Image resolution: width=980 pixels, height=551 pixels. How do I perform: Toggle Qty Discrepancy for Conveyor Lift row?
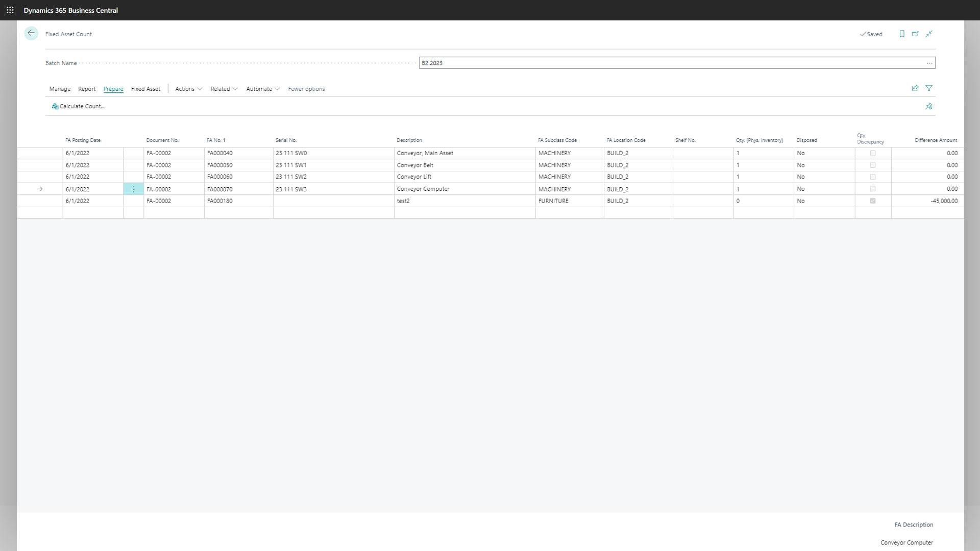coord(872,177)
